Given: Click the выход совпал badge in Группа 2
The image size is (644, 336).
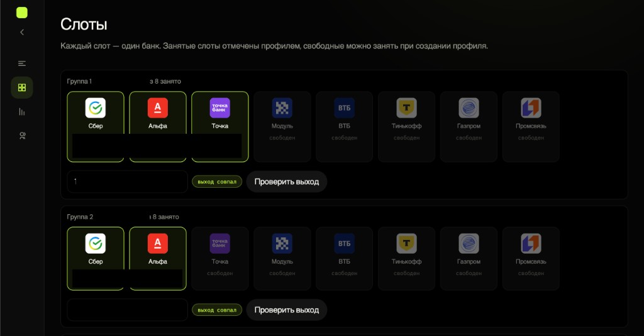Looking at the screenshot, I should click(x=217, y=310).
